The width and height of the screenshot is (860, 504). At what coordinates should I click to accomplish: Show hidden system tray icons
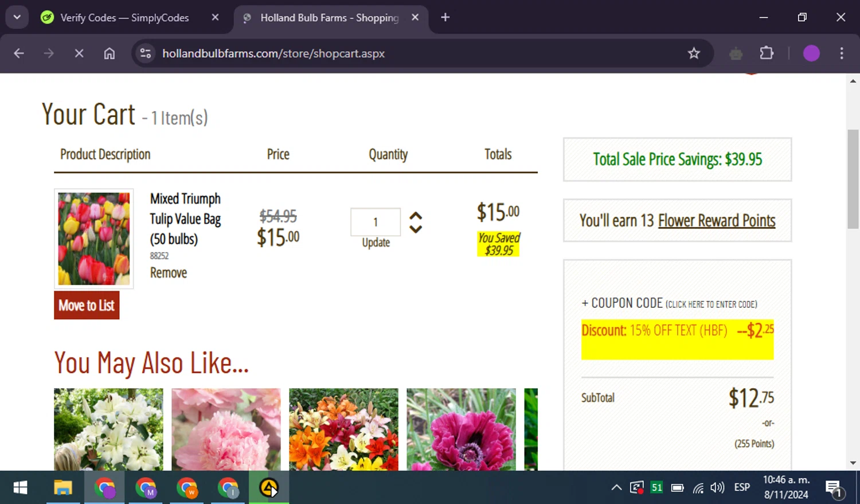[616, 487]
